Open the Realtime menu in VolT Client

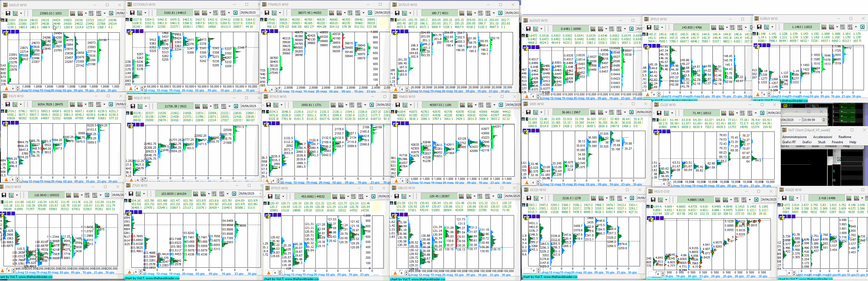click(845, 137)
